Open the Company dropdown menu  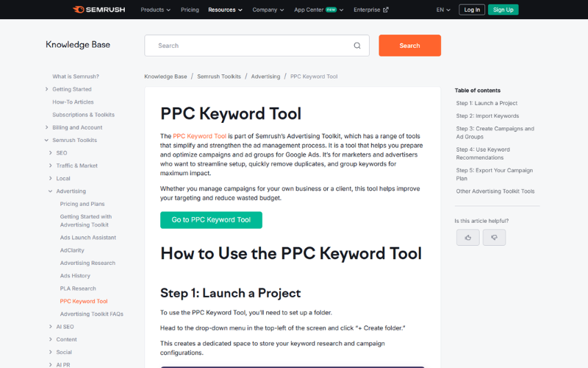click(268, 10)
